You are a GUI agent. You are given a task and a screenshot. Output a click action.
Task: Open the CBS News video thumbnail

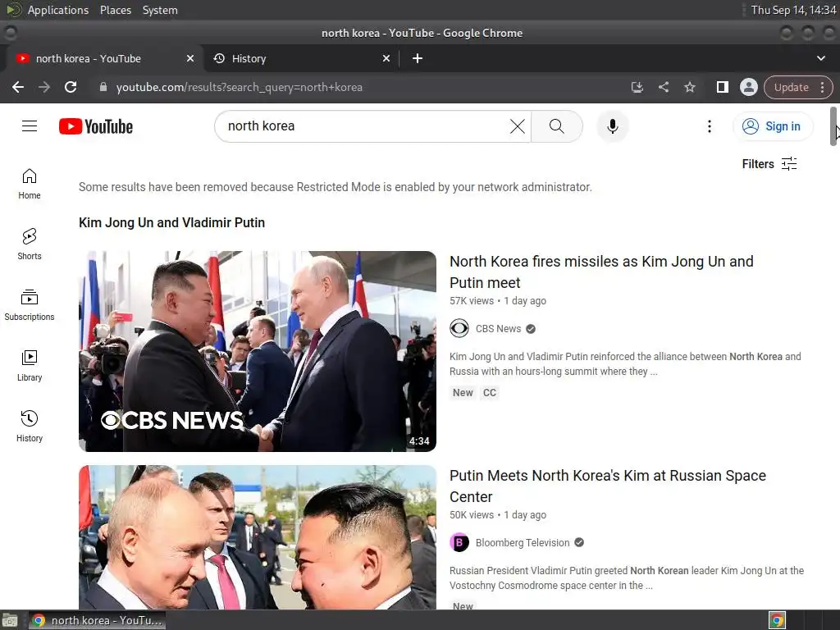(x=257, y=351)
